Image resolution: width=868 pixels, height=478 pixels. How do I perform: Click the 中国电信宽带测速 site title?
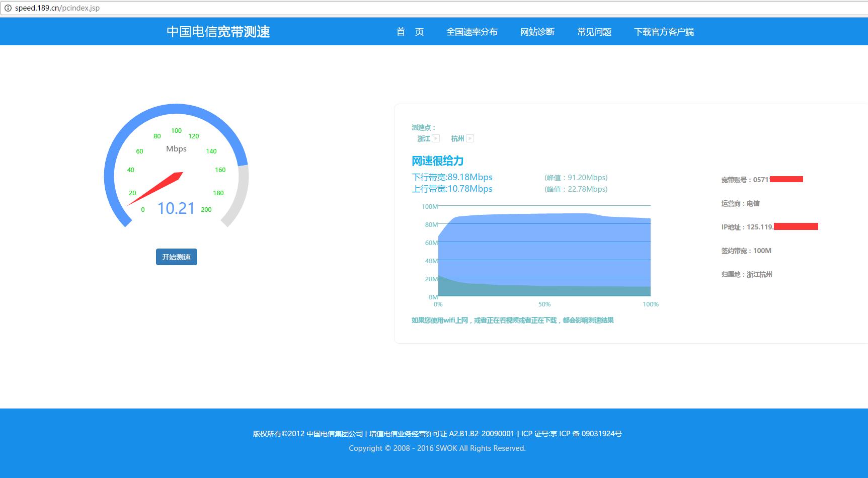pos(218,32)
